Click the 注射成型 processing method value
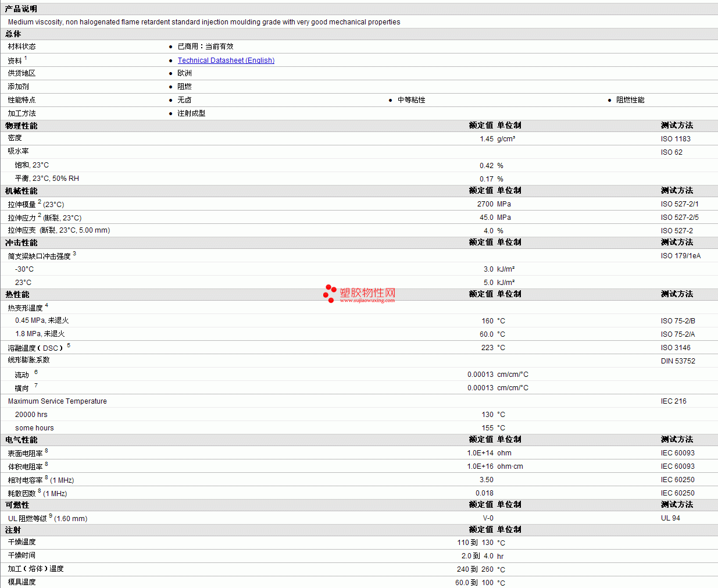718x588 pixels. pyautogui.click(x=191, y=113)
